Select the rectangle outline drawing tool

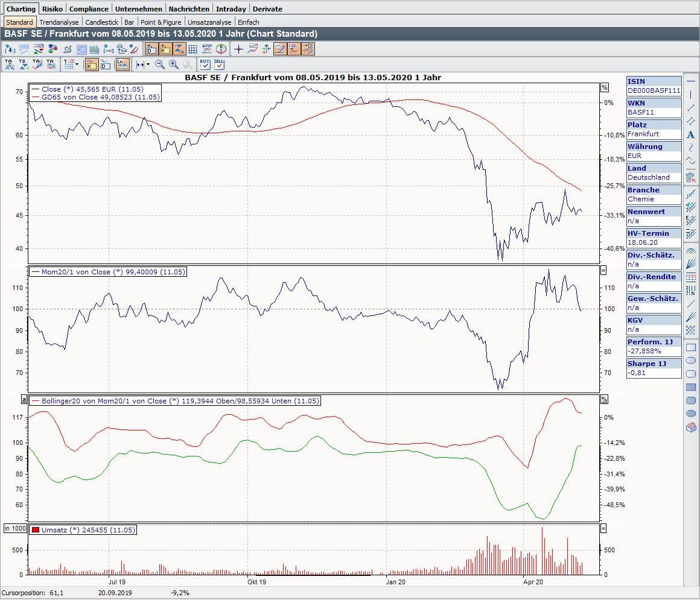691,347
